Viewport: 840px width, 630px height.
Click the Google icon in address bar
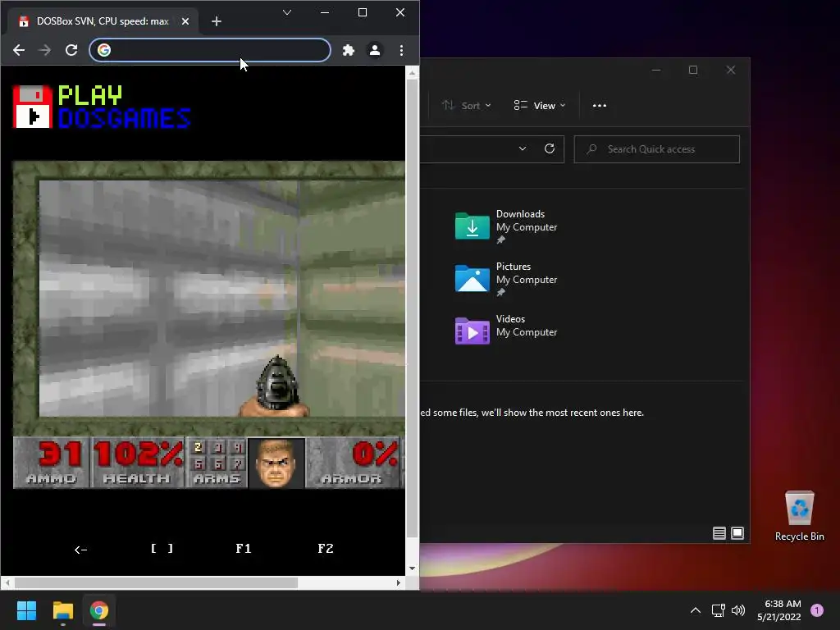pos(104,50)
